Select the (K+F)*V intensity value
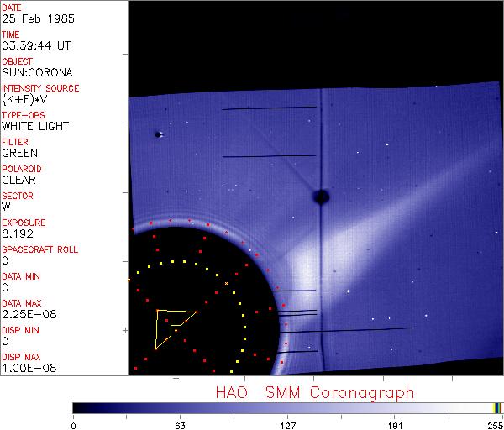The image size is (504, 430). click(24, 100)
